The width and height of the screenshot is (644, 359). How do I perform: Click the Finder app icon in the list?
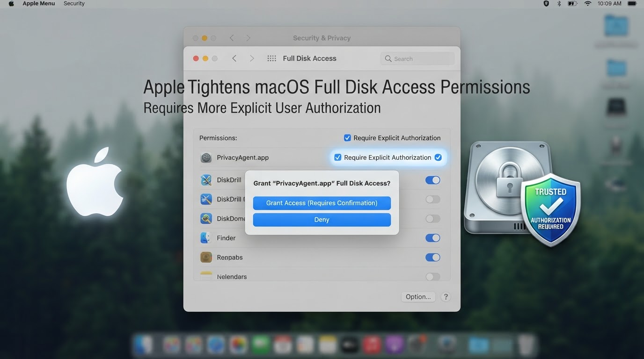206,238
